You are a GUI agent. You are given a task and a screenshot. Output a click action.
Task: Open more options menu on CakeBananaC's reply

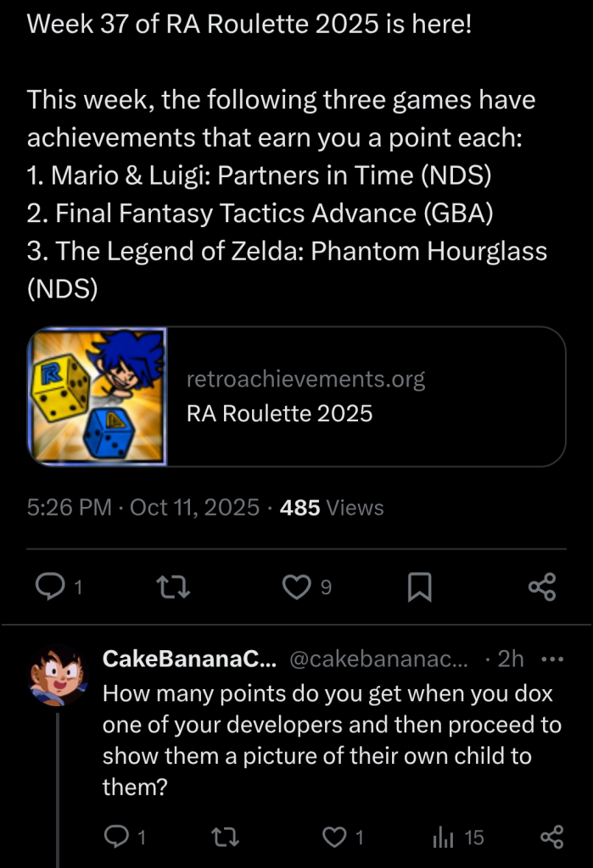point(551,659)
